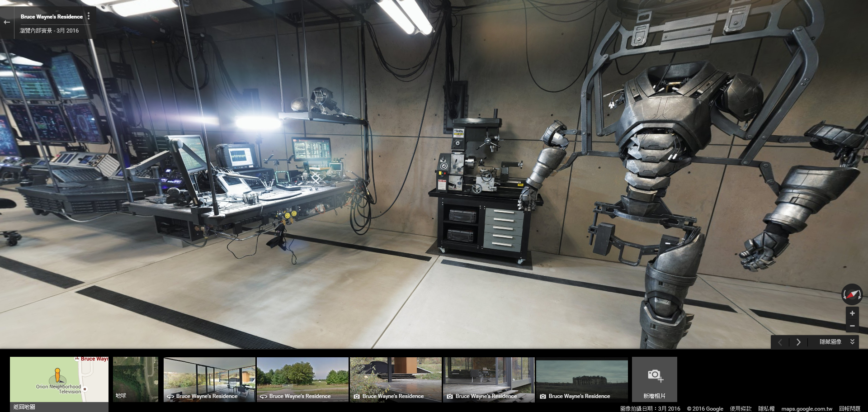Click 回報問題 to report a problem
The image size is (868, 412).
pyautogui.click(x=849, y=408)
